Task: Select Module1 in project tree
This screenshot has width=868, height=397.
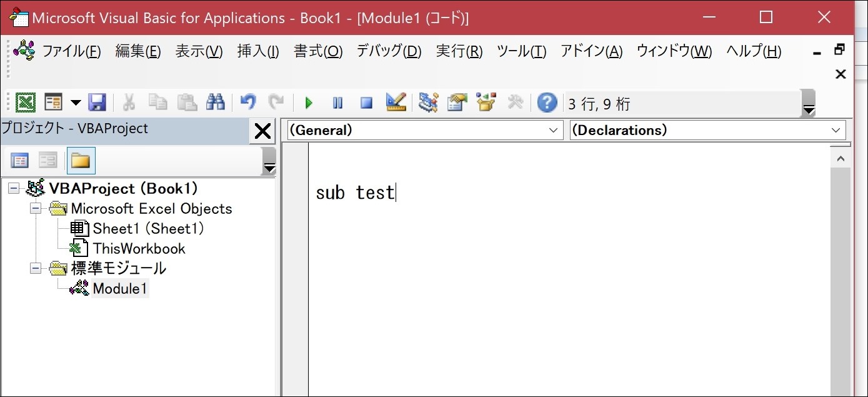Action: tap(120, 289)
